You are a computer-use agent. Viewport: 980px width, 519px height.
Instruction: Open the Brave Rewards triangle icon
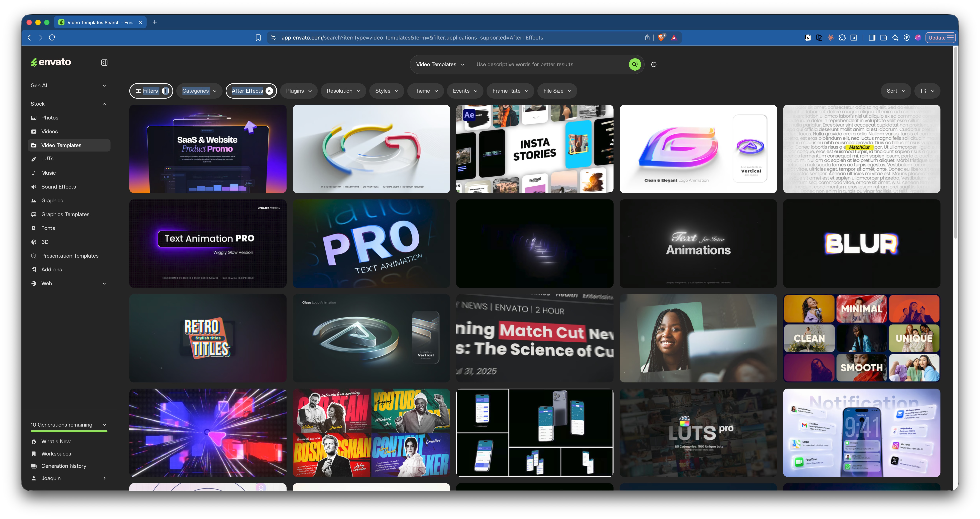pyautogui.click(x=674, y=37)
